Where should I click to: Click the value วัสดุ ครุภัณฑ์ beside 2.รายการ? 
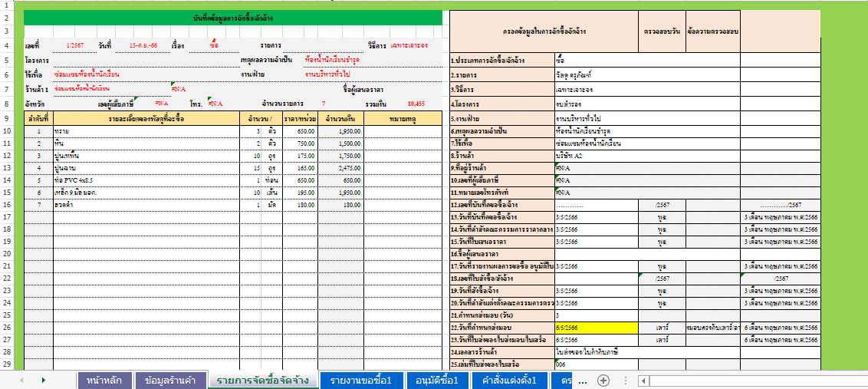(x=646, y=75)
